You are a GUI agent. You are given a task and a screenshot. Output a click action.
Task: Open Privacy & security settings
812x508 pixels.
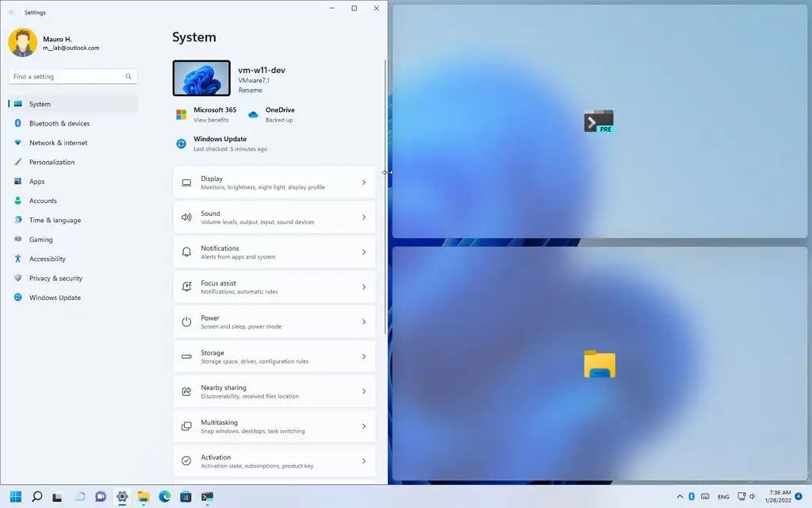[x=56, y=279]
